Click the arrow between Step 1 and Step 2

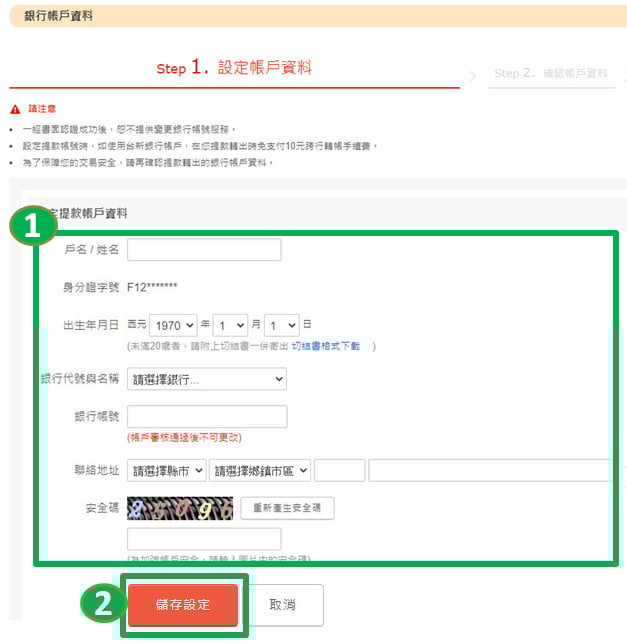pos(473,76)
